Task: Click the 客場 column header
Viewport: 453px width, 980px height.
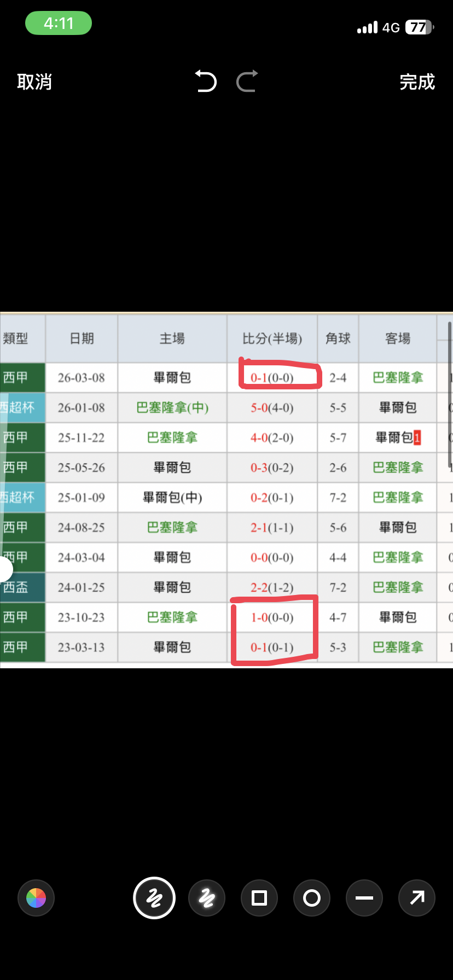Action: pos(398,339)
